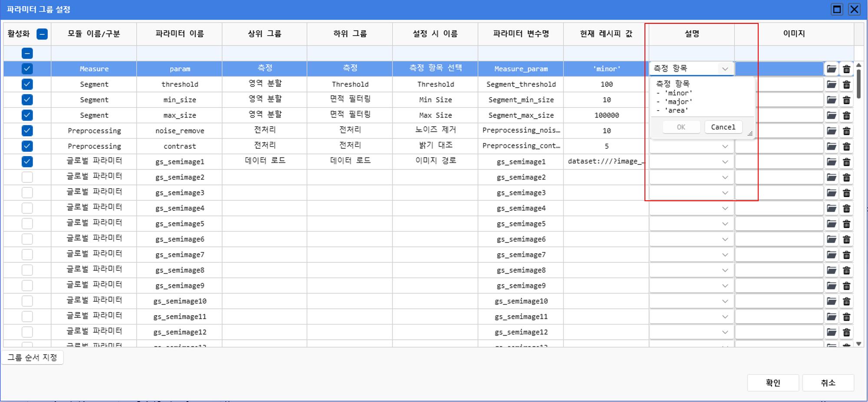This screenshot has height=402, width=868.
Task: Browse image for gs_semimage10 row
Action: tap(831, 301)
